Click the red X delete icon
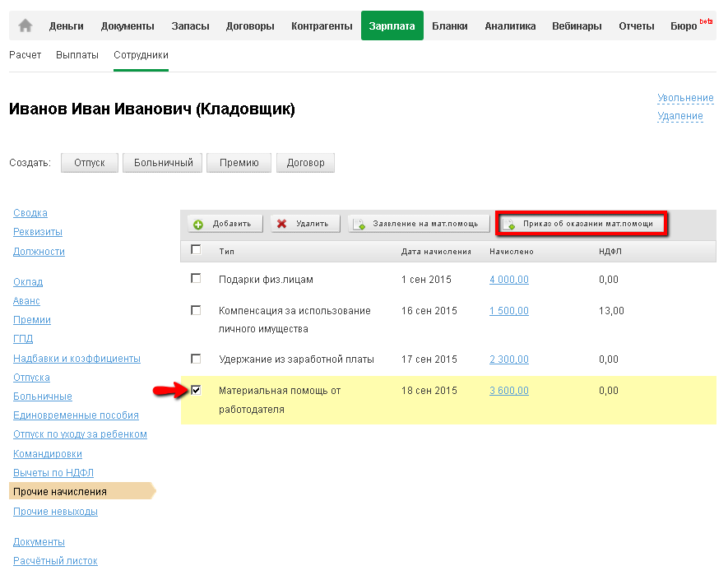728x575 pixels. coord(282,224)
